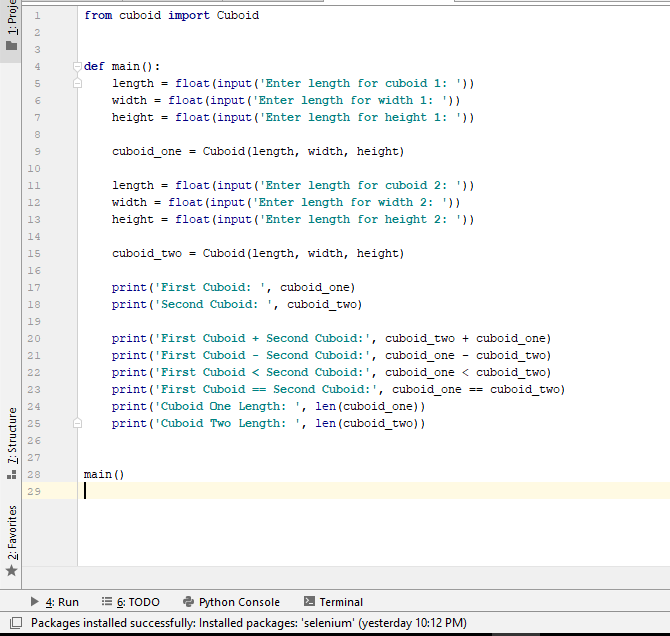670x636 pixels.
Task: Toggle tool window buttons icon in status bar
Action: [16, 623]
